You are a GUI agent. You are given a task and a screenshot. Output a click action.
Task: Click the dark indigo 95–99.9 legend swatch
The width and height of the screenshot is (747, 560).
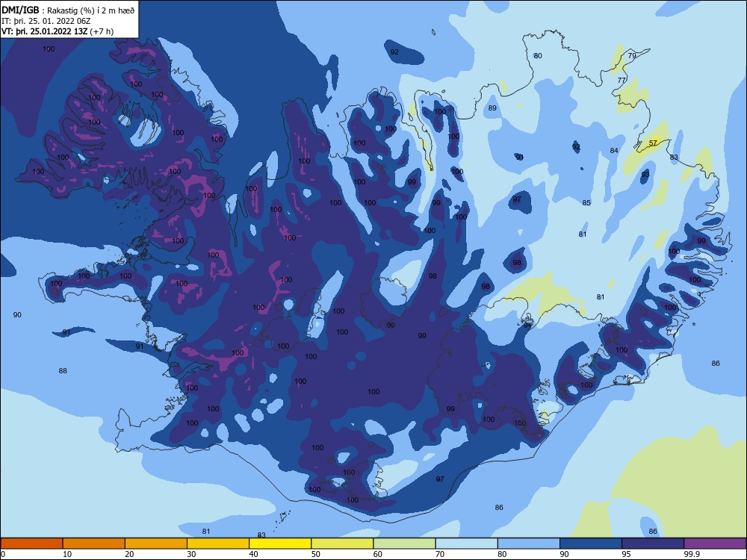coord(653,544)
